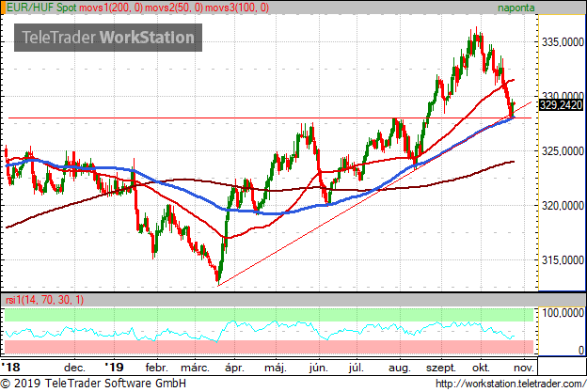Click the máj. month label
Screen dimensions: 587x392
pyautogui.click(x=276, y=368)
